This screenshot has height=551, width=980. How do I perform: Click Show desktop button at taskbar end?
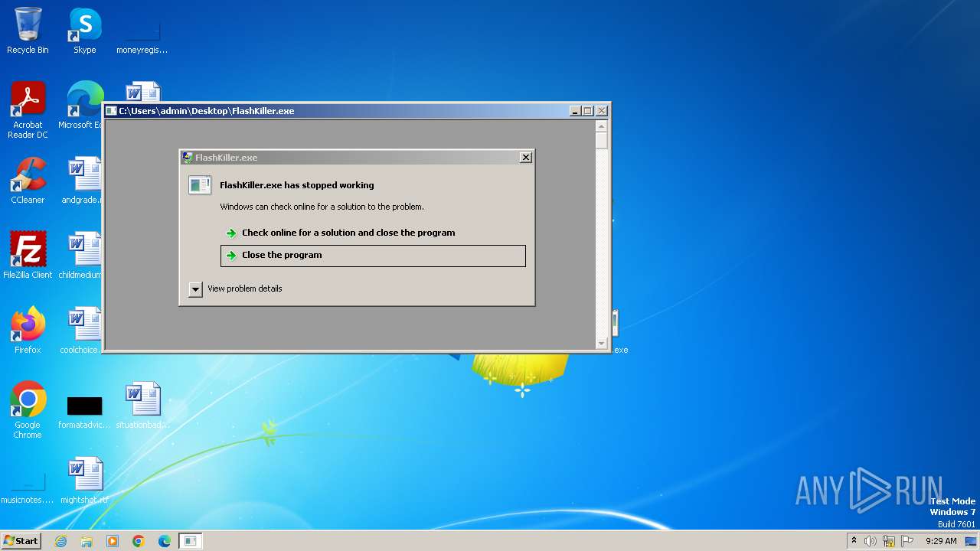pyautogui.click(x=972, y=541)
